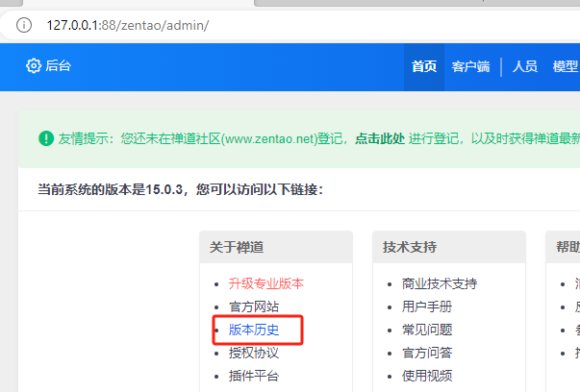580x392 pixels.
Task: Open the 常见问题 link
Action: tap(427, 330)
